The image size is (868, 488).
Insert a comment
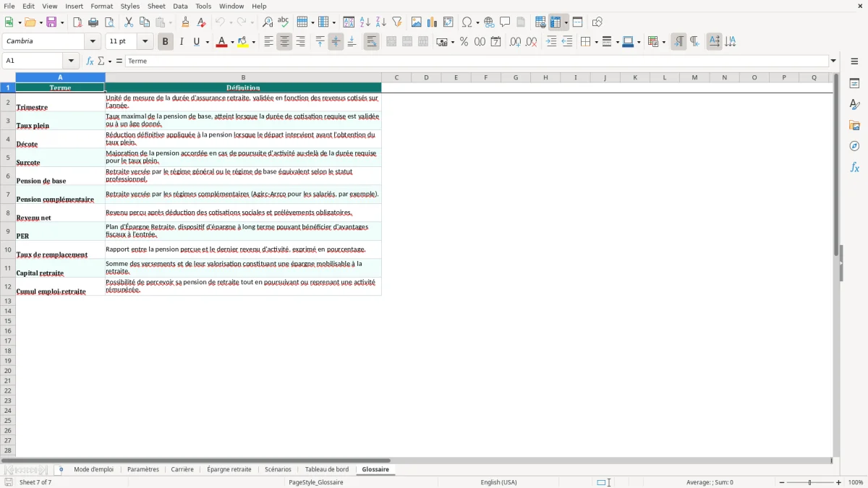point(505,22)
